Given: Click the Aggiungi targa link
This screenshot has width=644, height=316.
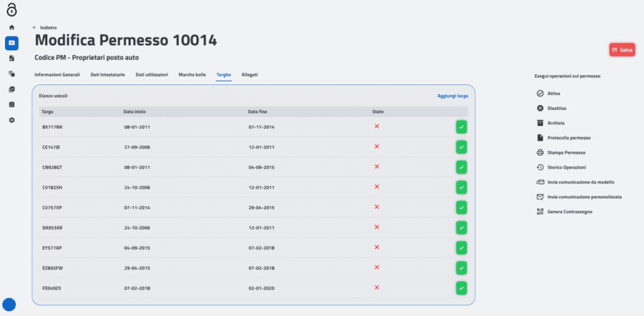Looking at the screenshot, I should pos(452,96).
